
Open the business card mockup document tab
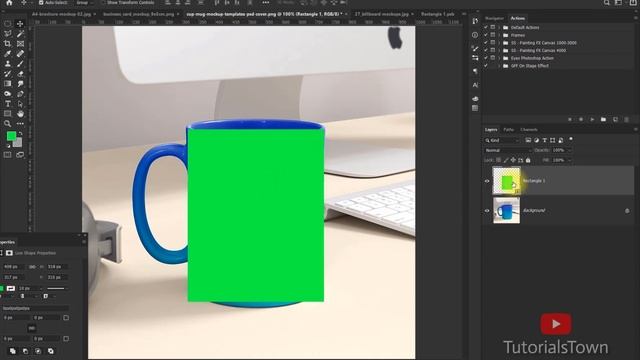[139, 14]
